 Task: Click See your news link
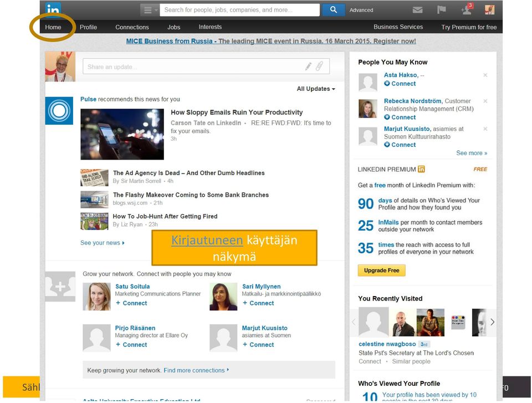[x=103, y=243]
